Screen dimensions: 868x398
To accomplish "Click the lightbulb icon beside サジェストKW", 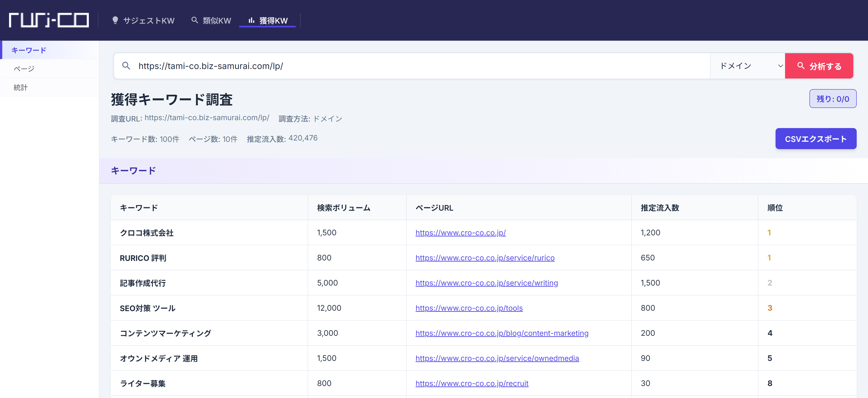I will (115, 20).
